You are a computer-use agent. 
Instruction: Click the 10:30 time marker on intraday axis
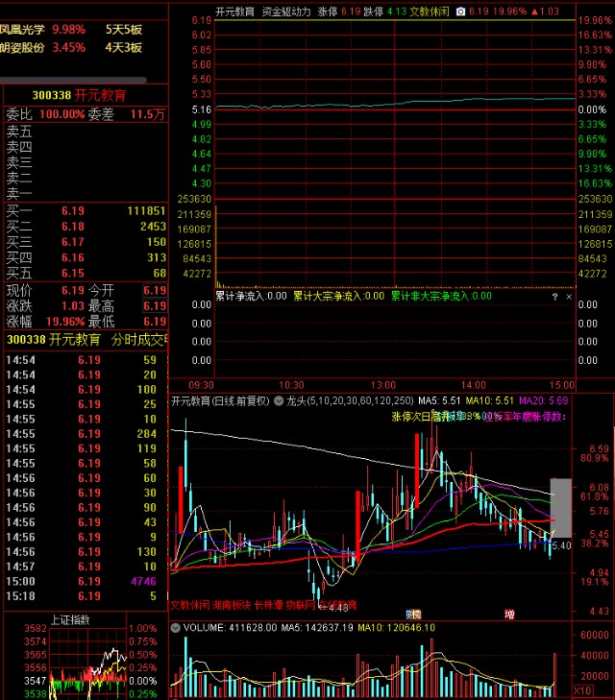[291, 385]
